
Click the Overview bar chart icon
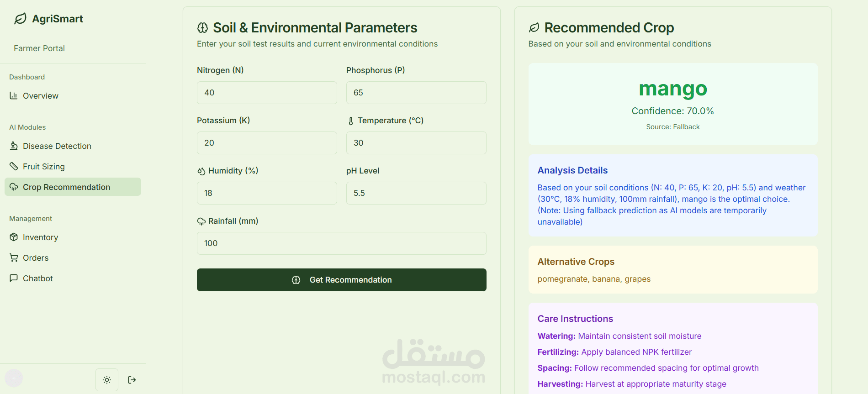(14, 95)
